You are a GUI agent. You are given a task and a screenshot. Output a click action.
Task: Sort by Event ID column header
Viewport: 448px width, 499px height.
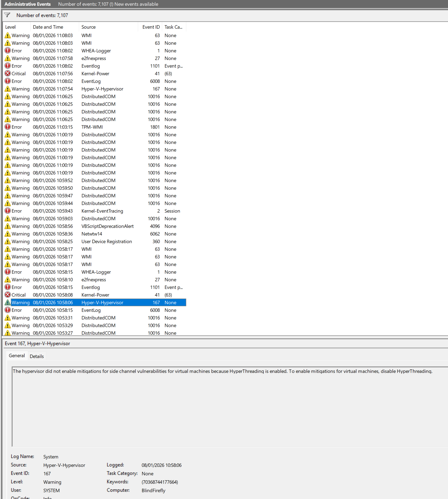[151, 27]
